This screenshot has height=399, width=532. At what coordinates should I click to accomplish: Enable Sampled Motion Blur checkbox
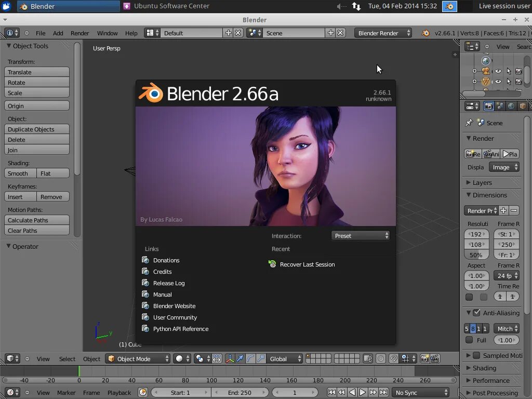[x=477, y=355]
